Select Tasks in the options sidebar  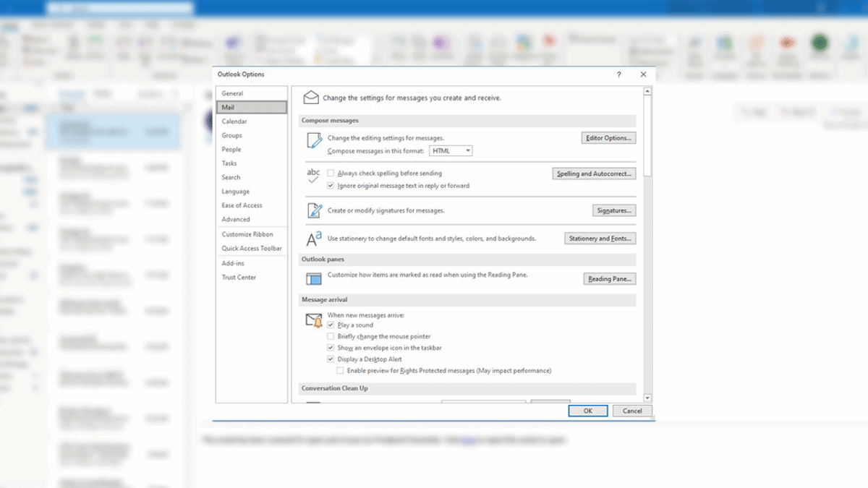[251, 163]
